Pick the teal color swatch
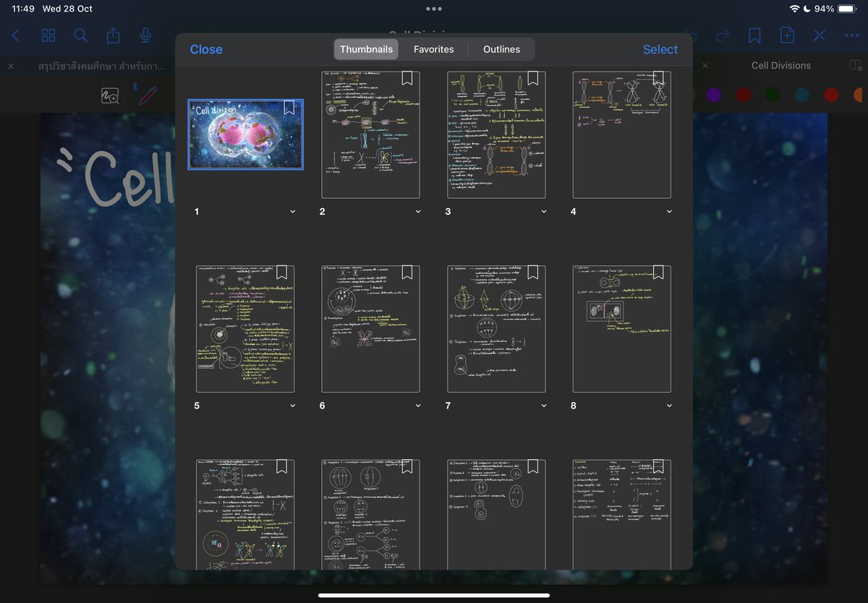Screen dimensions: 868x603 801,95
